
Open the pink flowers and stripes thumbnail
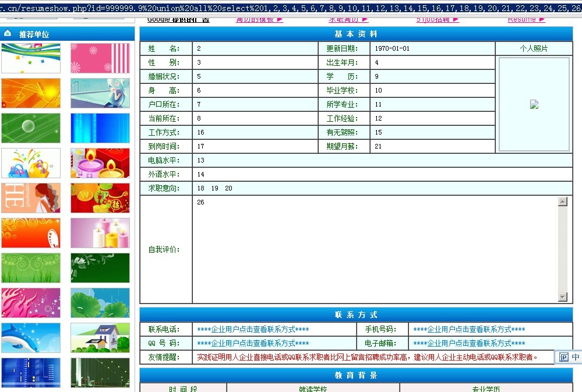100,58
